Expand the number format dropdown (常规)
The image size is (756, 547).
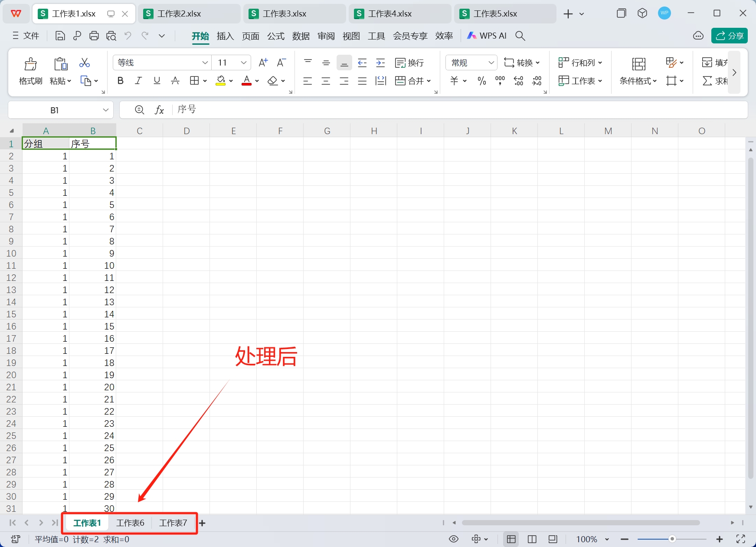pyautogui.click(x=491, y=63)
